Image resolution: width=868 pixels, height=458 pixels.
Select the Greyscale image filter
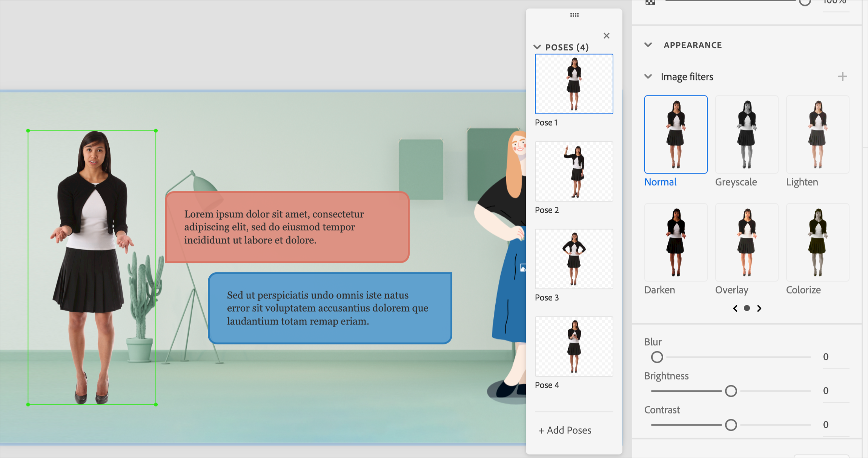pyautogui.click(x=746, y=134)
